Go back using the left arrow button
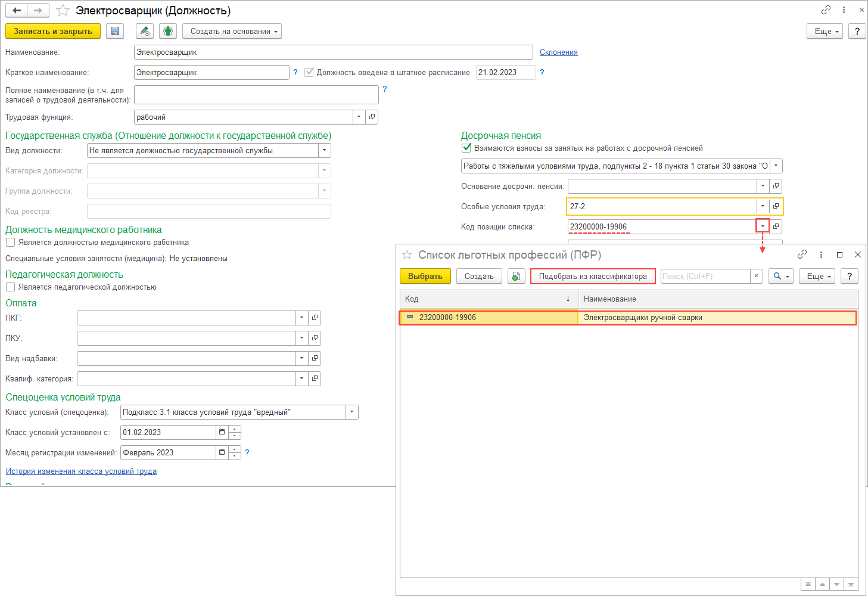 click(x=17, y=11)
